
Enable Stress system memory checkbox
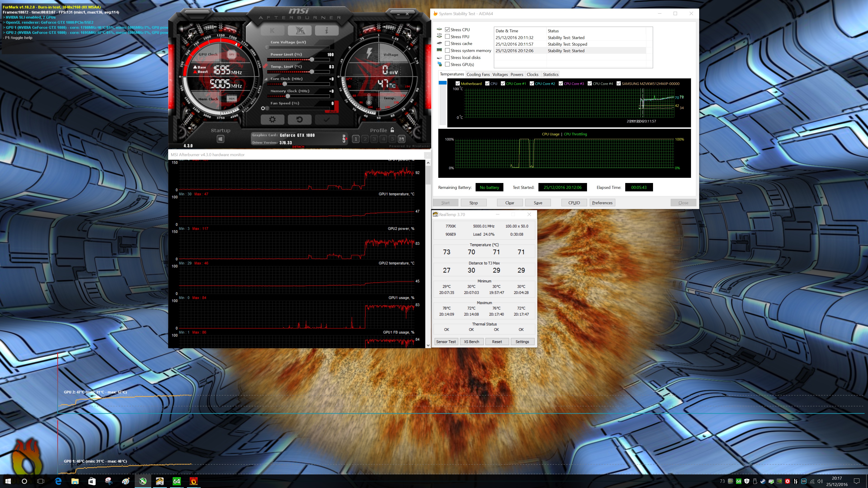[x=448, y=51]
